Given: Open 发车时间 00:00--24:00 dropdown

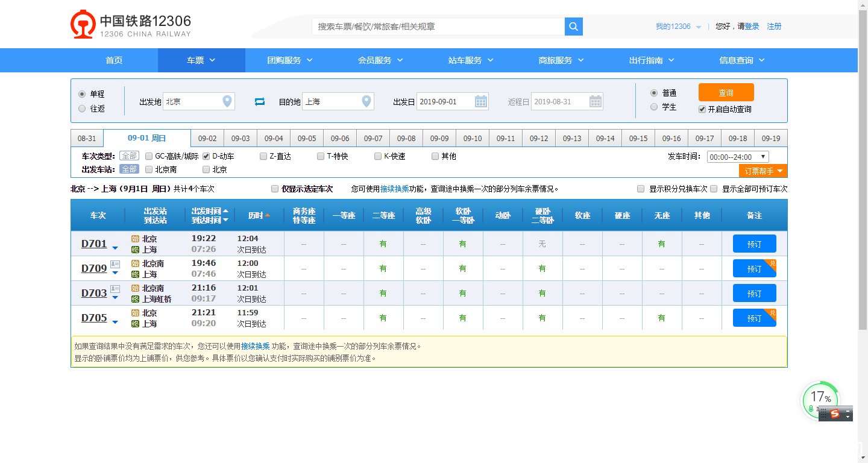Looking at the screenshot, I should 738,157.
